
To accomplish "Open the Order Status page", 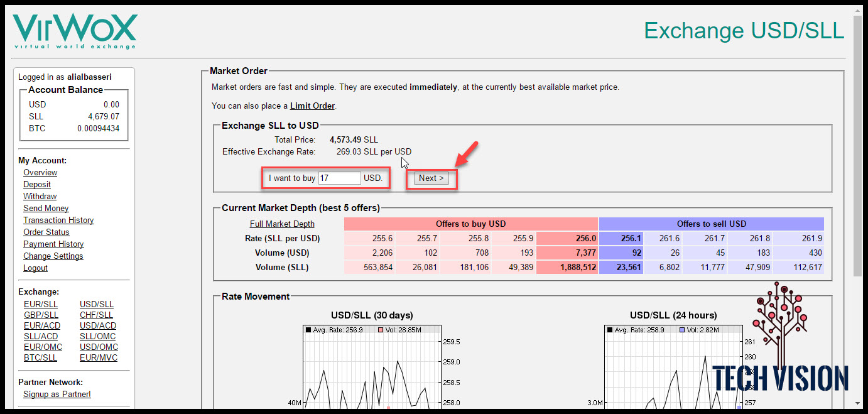I will point(46,232).
